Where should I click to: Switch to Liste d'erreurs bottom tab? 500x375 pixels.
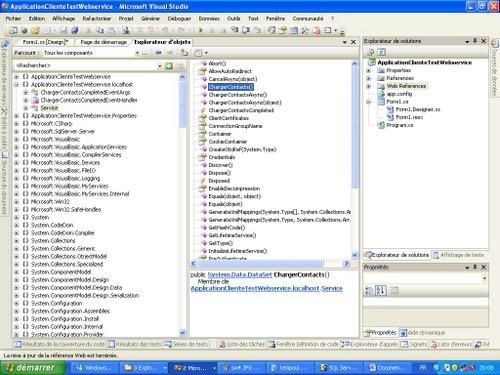pyautogui.click(x=451, y=344)
